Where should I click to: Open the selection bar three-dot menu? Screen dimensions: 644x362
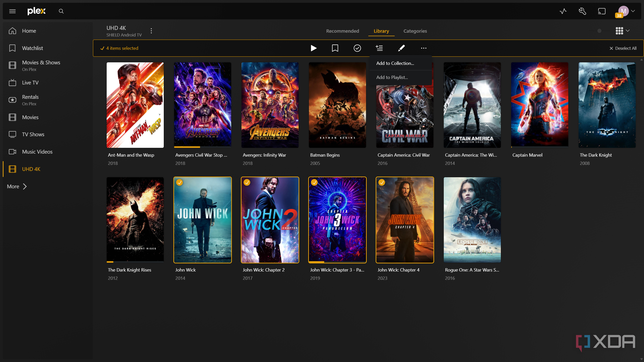coord(424,48)
